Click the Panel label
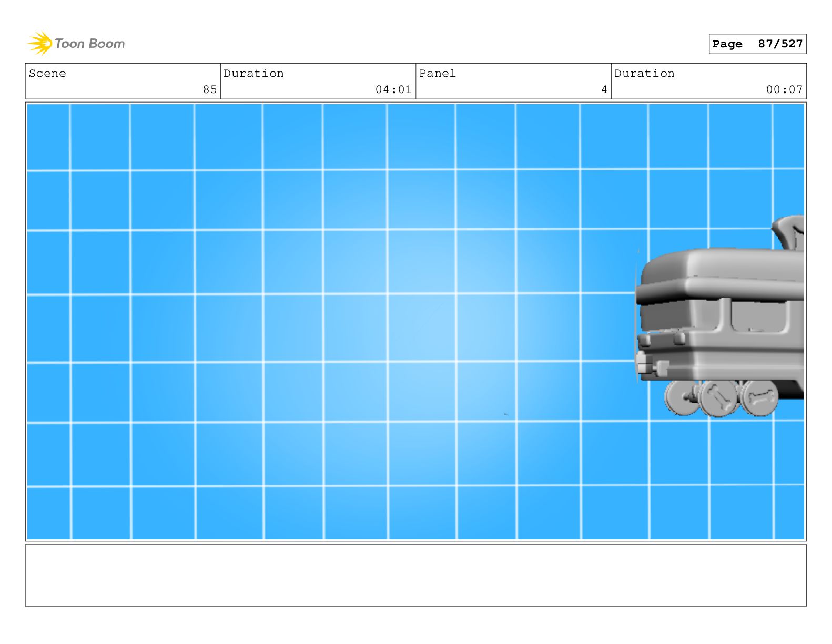This screenshot has height=644, width=832. (x=437, y=73)
